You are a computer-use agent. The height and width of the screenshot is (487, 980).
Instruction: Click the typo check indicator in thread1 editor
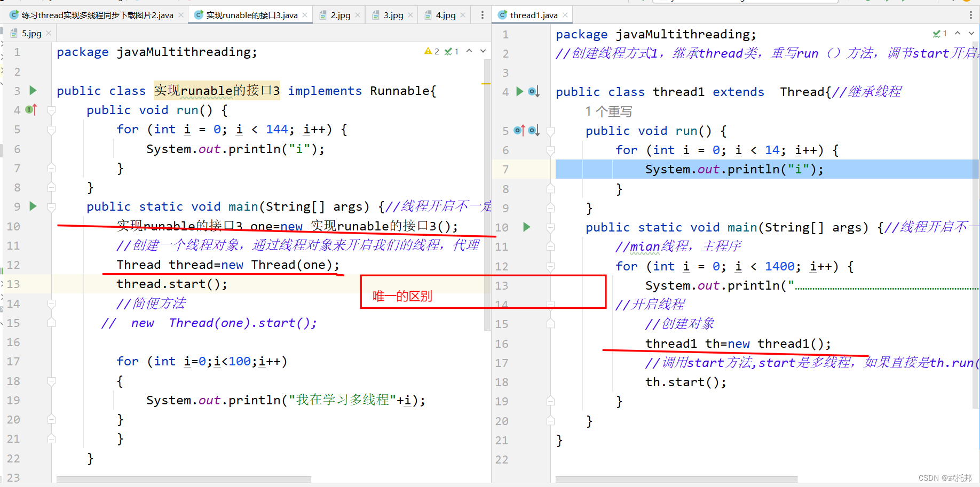[940, 34]
